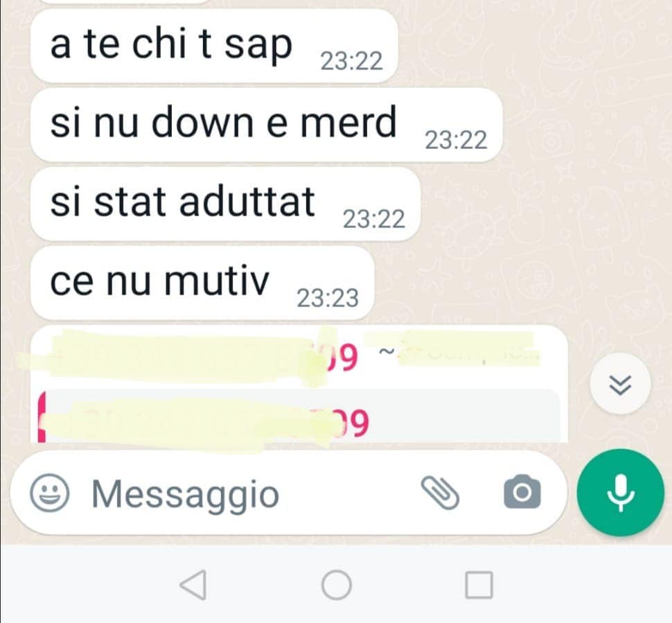
Task: Tap the 23:23 timestamp
Action: click(328, 298)
